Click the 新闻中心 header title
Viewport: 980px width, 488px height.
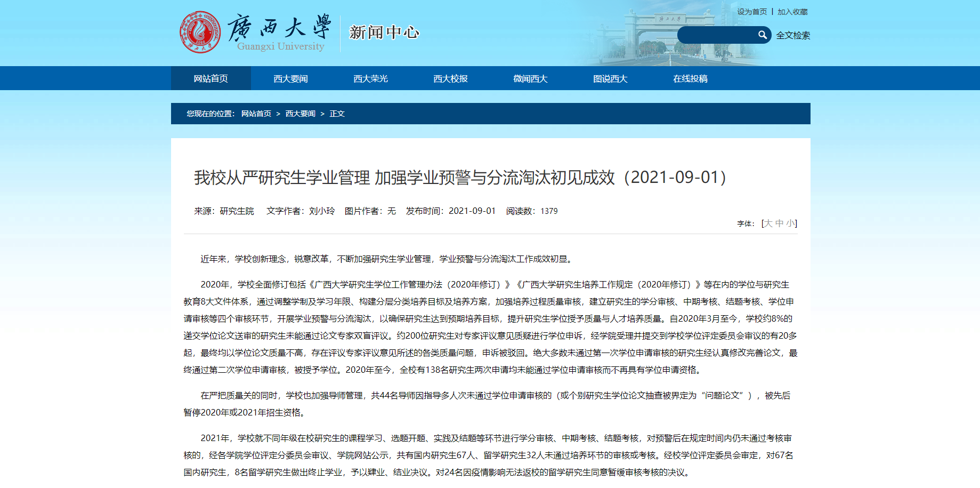pos(384,33)
